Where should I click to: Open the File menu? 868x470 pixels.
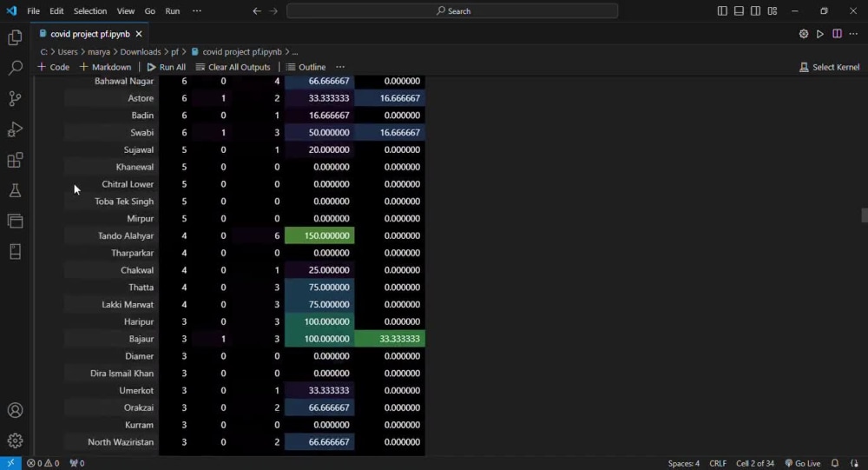(33, 11)
